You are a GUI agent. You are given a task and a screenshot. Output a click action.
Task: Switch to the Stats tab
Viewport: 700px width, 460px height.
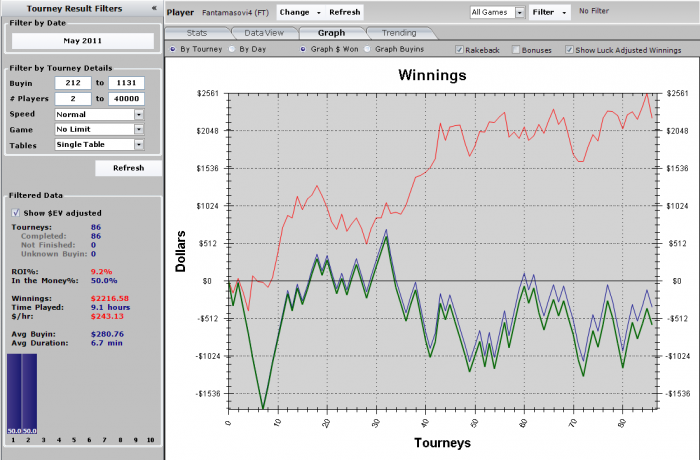pos(197,33)
